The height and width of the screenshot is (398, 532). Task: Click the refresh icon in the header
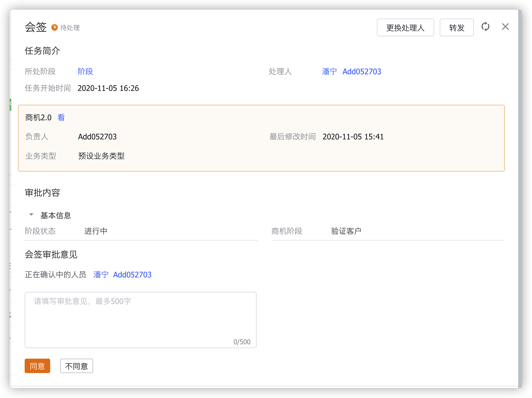(485, 27)
